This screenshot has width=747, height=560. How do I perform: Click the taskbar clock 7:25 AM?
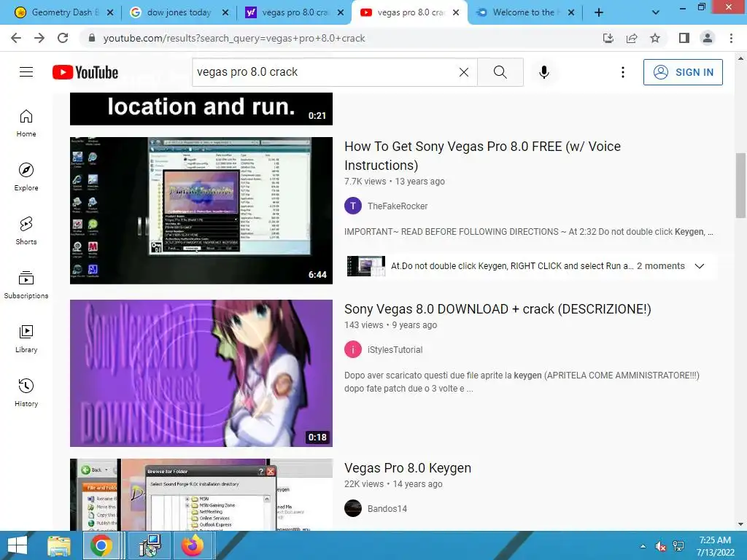click(715, 546)
